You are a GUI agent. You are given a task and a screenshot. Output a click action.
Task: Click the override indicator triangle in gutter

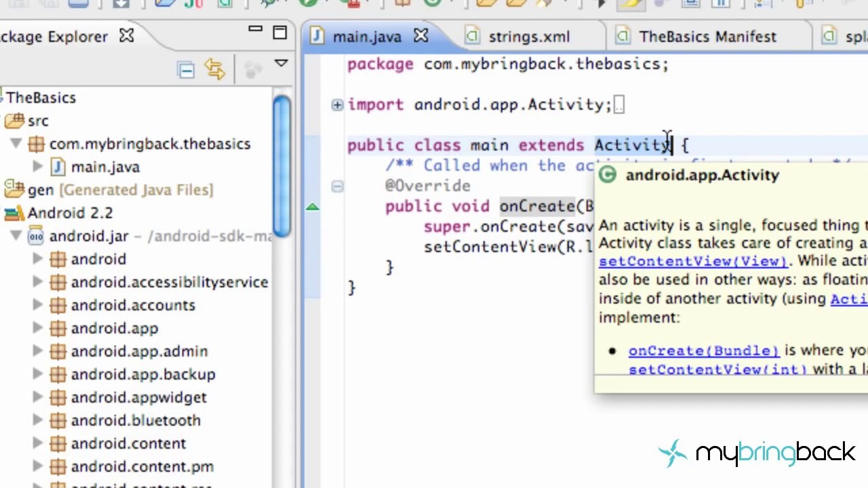click(313, 206)
